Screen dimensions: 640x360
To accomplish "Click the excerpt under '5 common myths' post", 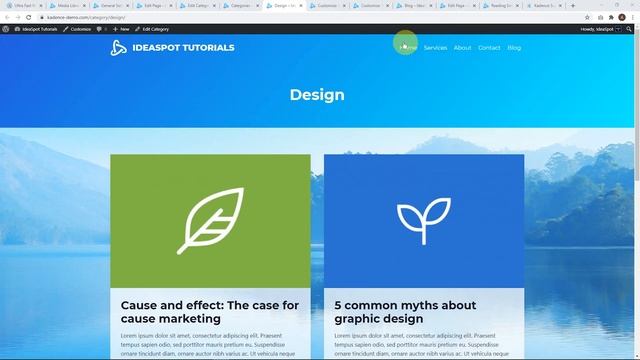I will [422, 345].
